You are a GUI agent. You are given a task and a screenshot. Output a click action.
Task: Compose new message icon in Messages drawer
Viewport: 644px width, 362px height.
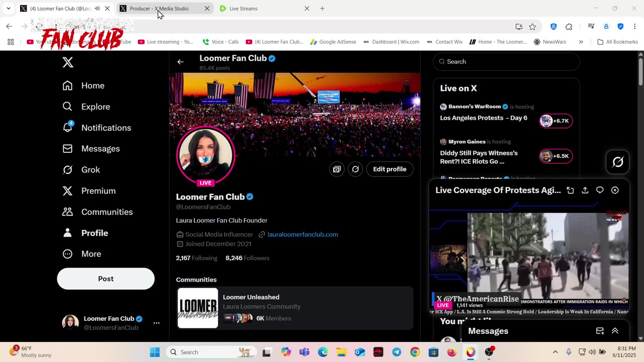[x=600, y=331]
